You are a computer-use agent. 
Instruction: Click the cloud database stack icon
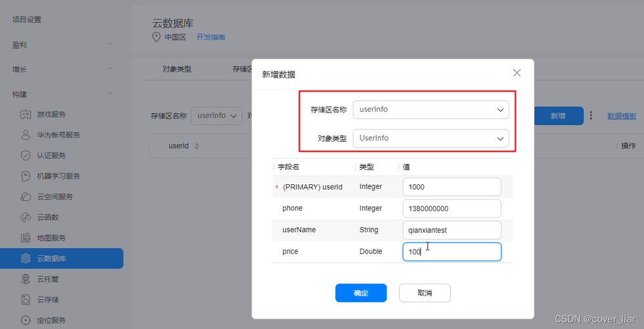tap(26, 258)
